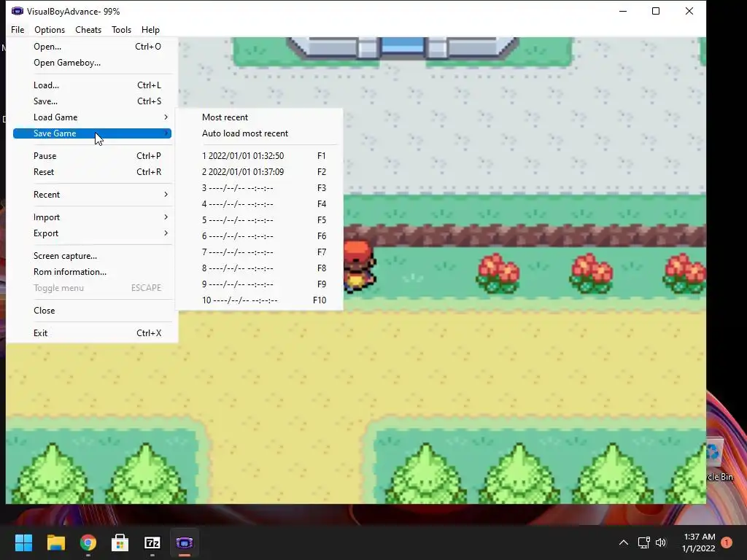Launch Google Chrome from taskbar
Image resolution: width=747 pixels, height=560 pixels.
tap(88, 542)
